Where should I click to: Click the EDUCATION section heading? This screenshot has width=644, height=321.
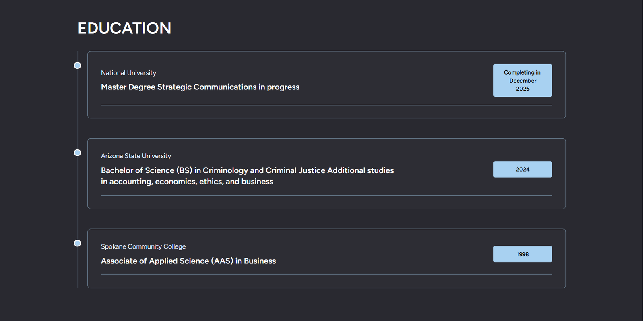(x=124, y=28)
